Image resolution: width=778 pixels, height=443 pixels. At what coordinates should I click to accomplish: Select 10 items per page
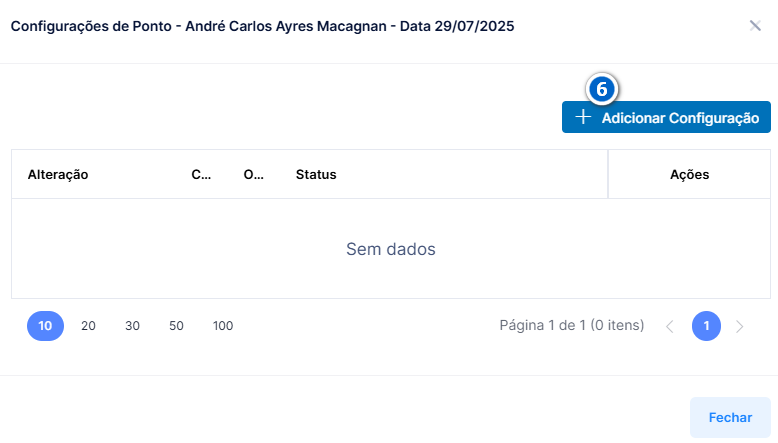click(x=45, y=326)
